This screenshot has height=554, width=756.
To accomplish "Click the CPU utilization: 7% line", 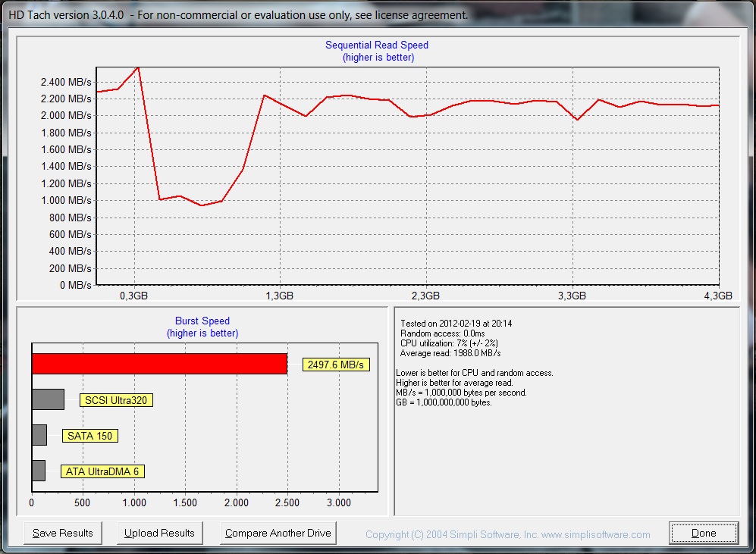I will (x=449, y=343).
